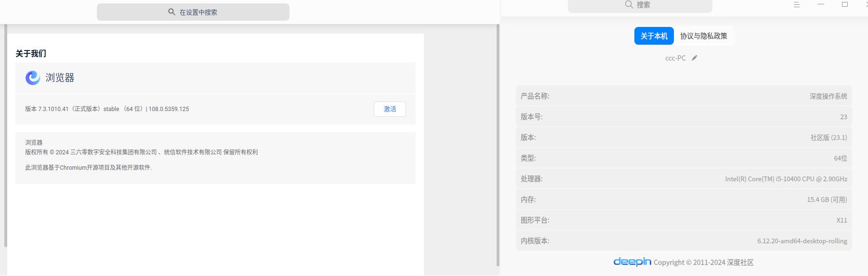Click the browser settings search field
The width and height of the screenshot is (868, 276).
193,12
